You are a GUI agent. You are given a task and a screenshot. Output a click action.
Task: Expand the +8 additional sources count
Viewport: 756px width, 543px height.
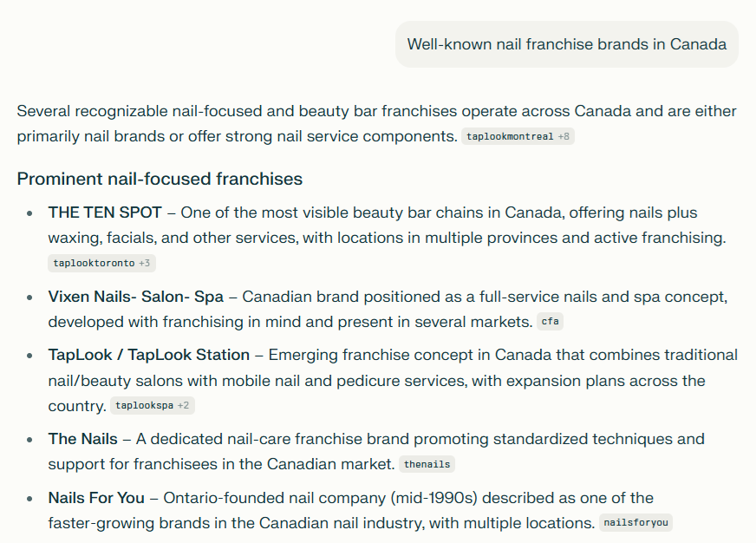[565, 137]
